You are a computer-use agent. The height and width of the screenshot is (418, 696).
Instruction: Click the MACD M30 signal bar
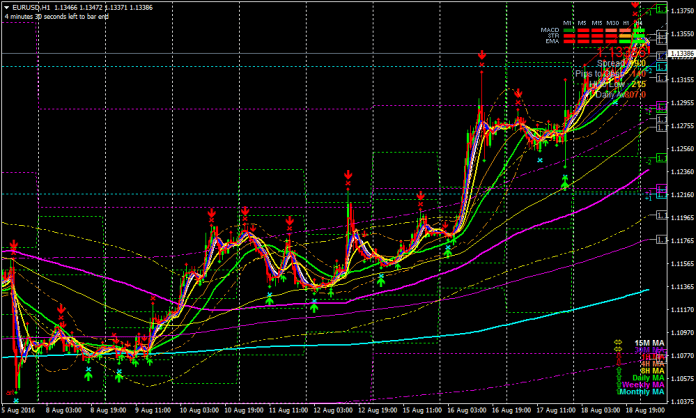pyautogui.click(x=611, y=30)
